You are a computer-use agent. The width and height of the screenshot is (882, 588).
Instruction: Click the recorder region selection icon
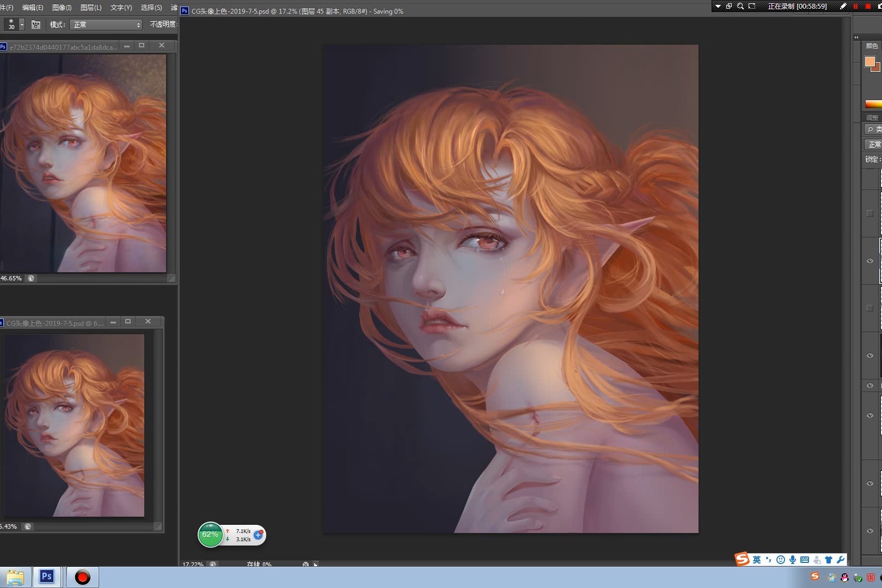point(752,7)
